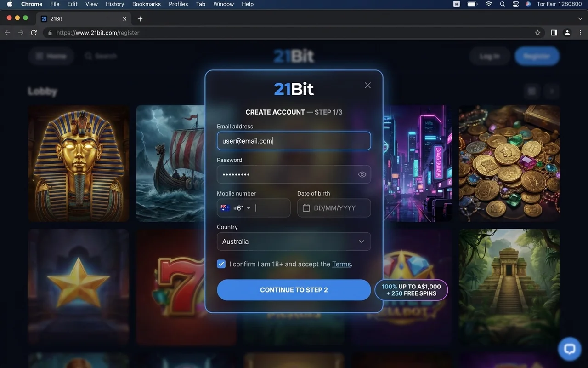Click the Australian flag icon
The width and height of the screenshot is (588, 368).
click(225, 208)
